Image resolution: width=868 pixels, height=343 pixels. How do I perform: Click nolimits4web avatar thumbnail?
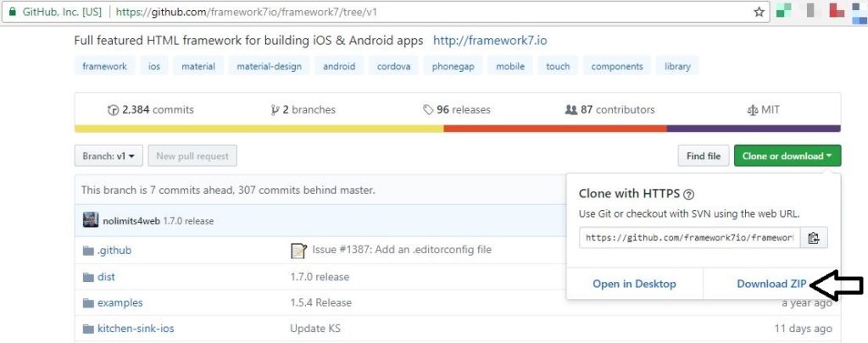pyautogui.click(x=90, y=220)
